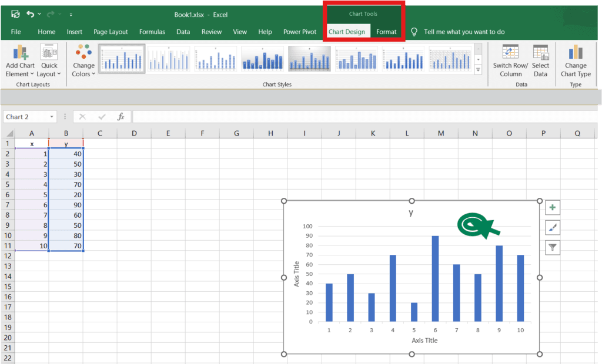Switch to the Format tab under Chart Tools
Screen dimensions: 602x364
pos(386,32)
